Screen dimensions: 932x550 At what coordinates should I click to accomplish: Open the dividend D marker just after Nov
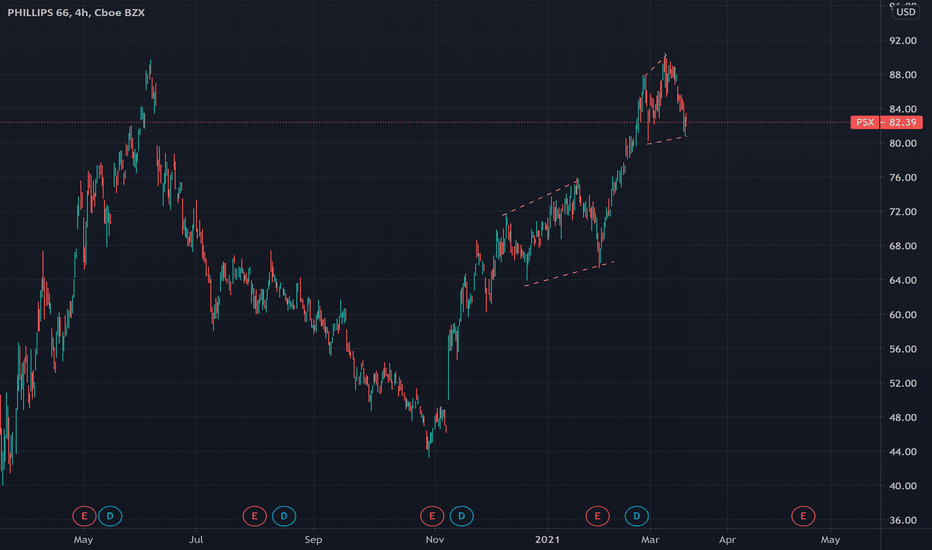[x=461, y=516]
